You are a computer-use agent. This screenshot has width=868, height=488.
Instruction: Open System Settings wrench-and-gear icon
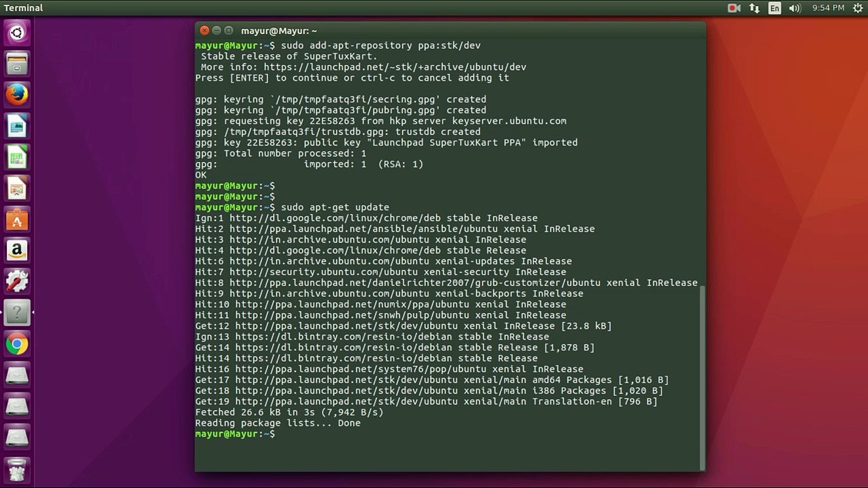point(17,282)
